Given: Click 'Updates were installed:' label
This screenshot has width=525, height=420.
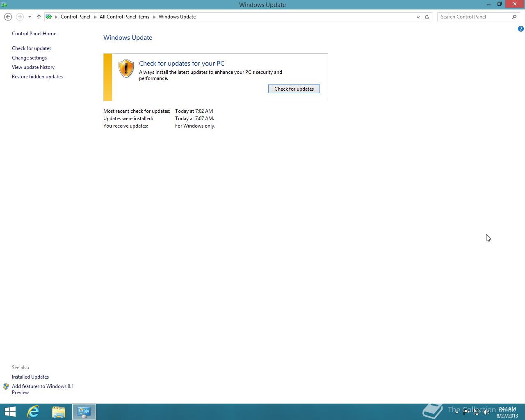Looking at the screenshot, I should (128, 119).
